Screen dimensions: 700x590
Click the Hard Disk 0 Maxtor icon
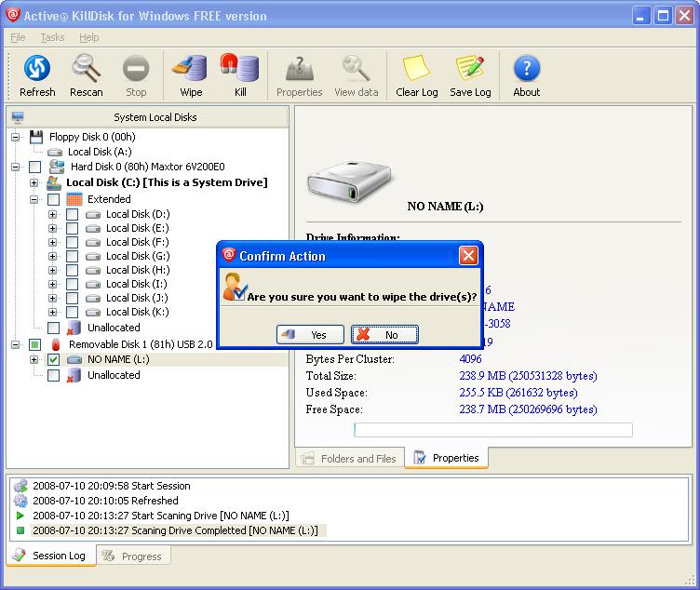click(57, 167)
